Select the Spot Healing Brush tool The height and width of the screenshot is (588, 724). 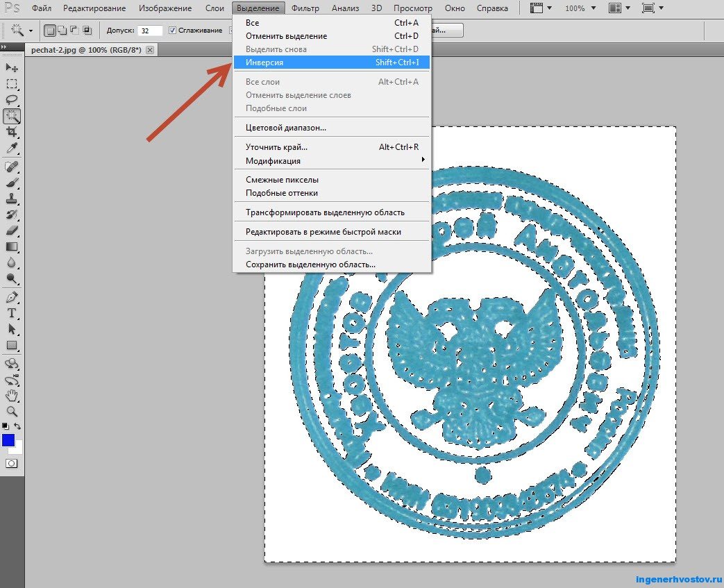12,167
